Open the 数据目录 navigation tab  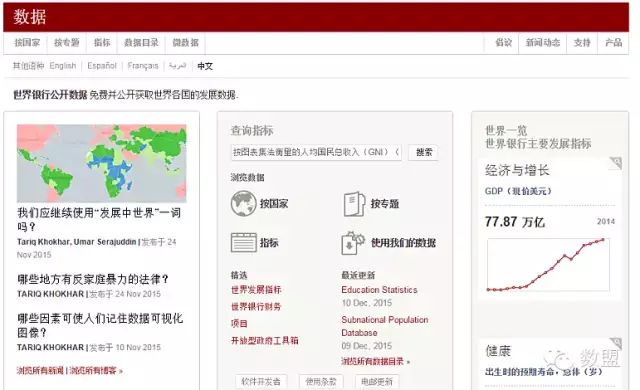point(141,42)
